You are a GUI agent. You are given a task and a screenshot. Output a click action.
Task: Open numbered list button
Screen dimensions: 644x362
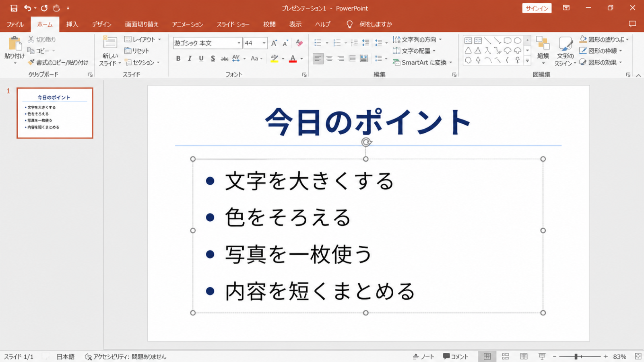(x=337, y=43)
